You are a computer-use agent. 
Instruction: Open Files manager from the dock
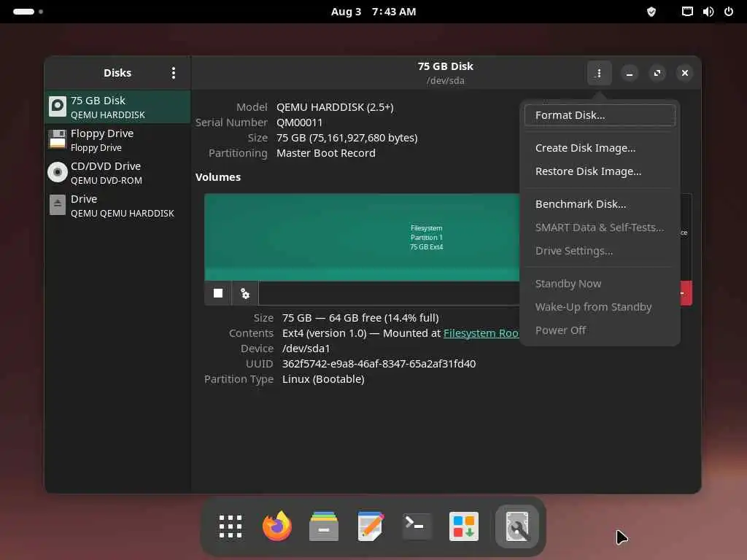[324, 526]
